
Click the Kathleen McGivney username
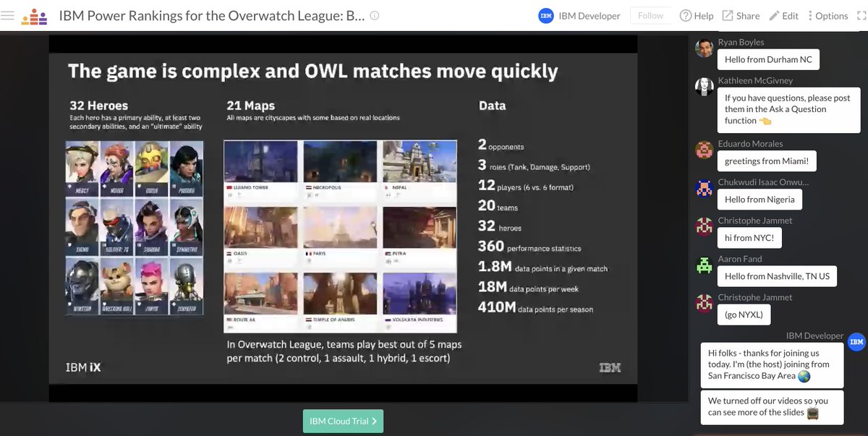click(755, 81)
